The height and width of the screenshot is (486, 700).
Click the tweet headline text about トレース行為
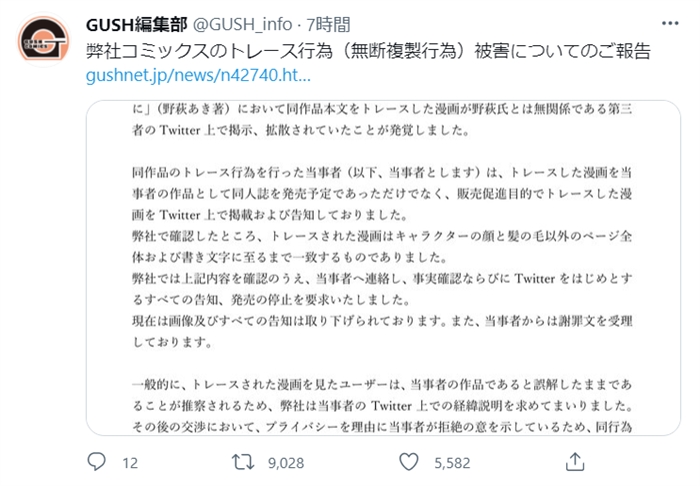[368, 50]
